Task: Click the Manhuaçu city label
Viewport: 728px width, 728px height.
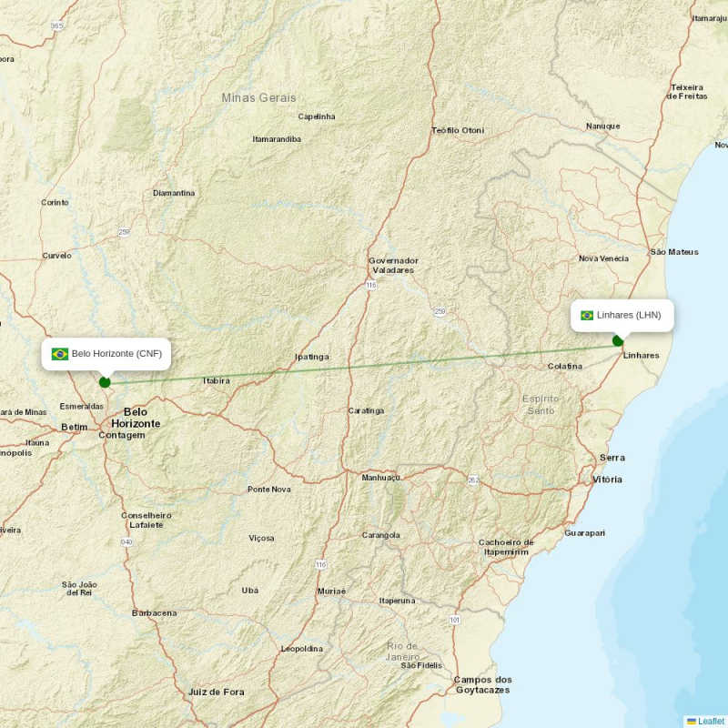Action: tap(381, 478)
